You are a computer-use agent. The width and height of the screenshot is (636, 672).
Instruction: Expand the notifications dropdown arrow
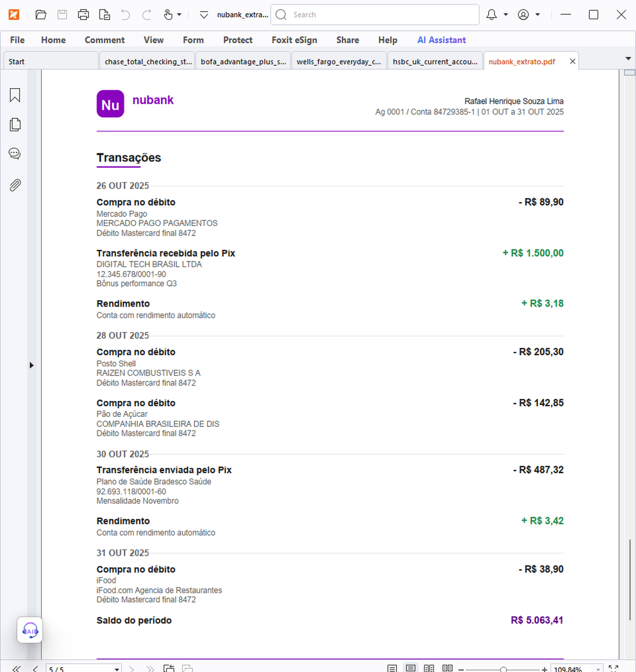[506, 15]
